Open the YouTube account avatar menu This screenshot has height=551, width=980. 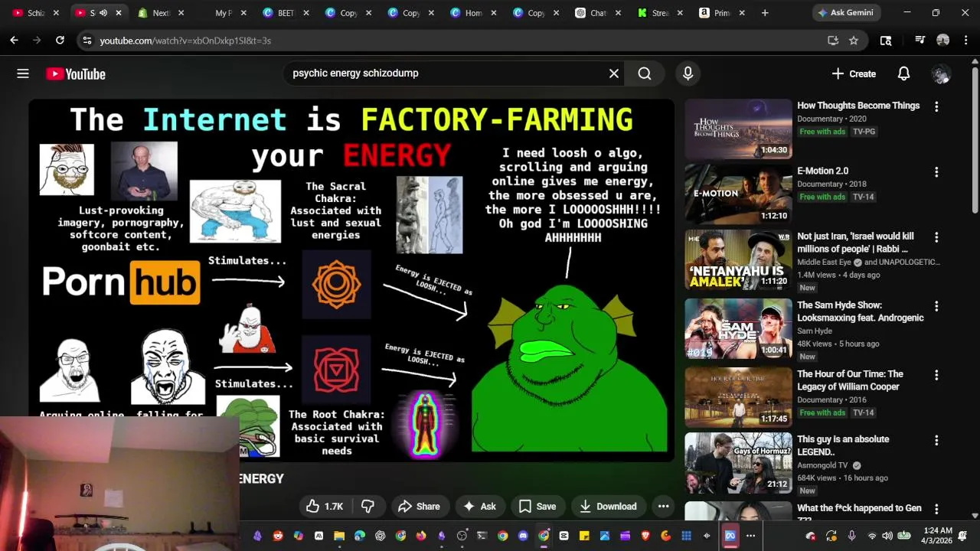coord(940,73)
